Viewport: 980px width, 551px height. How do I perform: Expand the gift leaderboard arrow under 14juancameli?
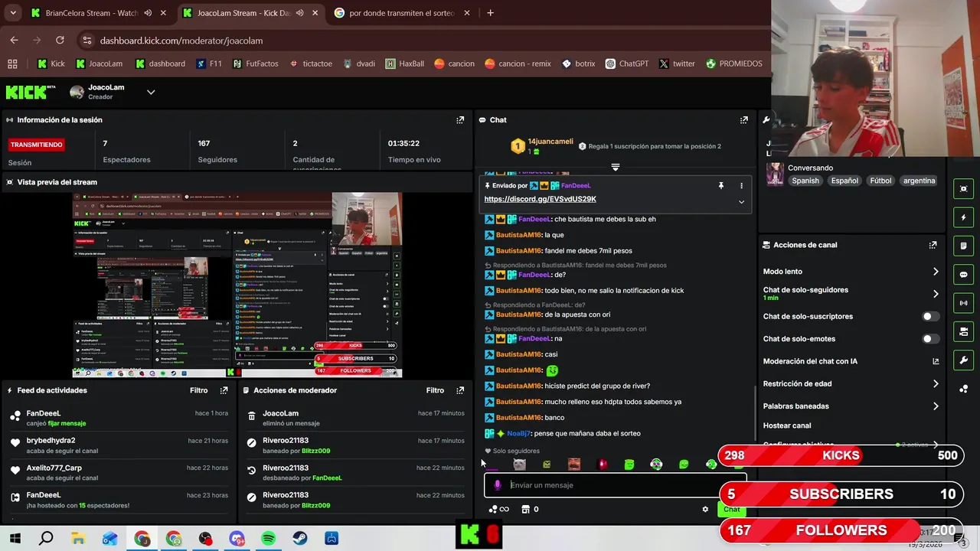[x=616, y=167]
